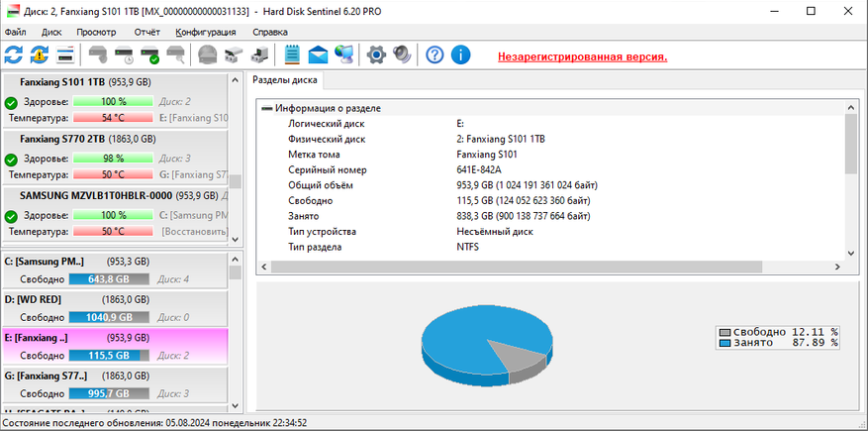The image size is (868, 431).
Task: Click the gray 'Свободно' legend color swatch
Action: [725, 332]
